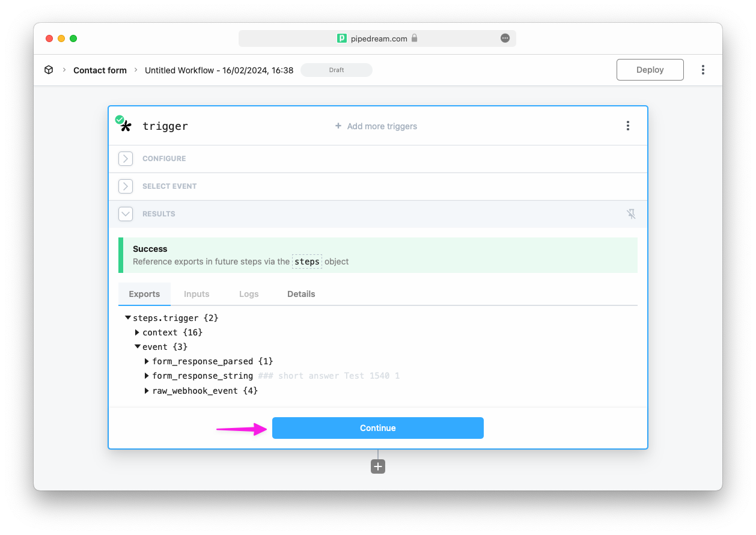Click browser address bar more-options icon

pos(505,38)
